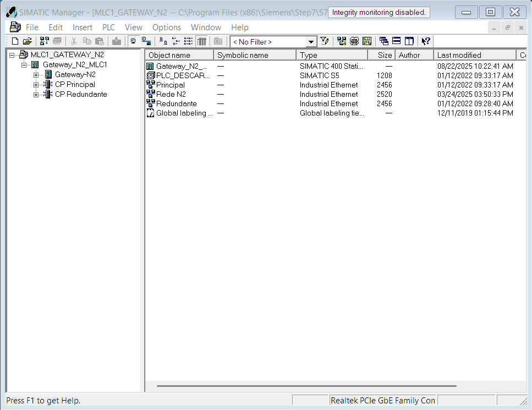Click the Cut scissors icon
The height and width of the screenshot is (410, 532).
(74, 41)
